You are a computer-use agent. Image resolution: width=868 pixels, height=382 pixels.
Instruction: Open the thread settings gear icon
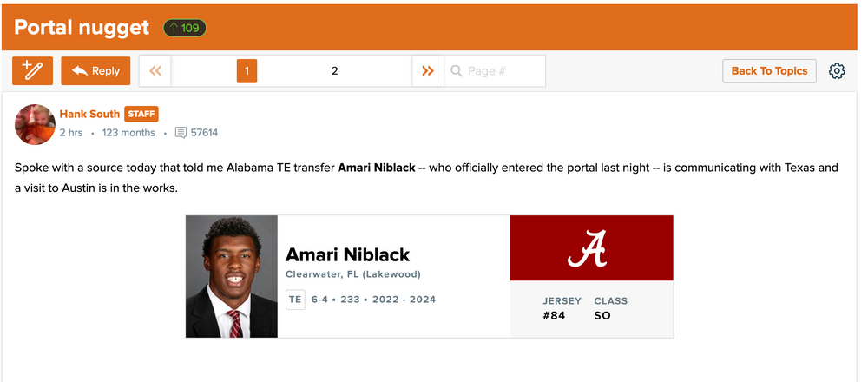point(837,71)
